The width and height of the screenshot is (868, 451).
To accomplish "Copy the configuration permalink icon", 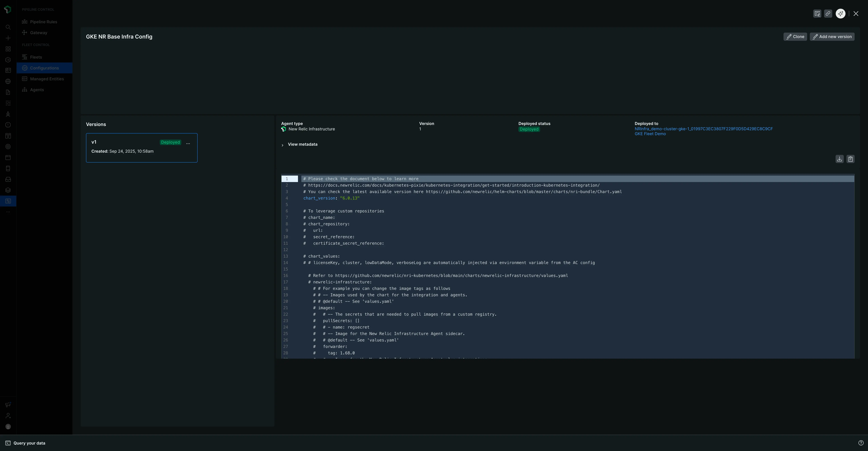I will click(828, 13).
